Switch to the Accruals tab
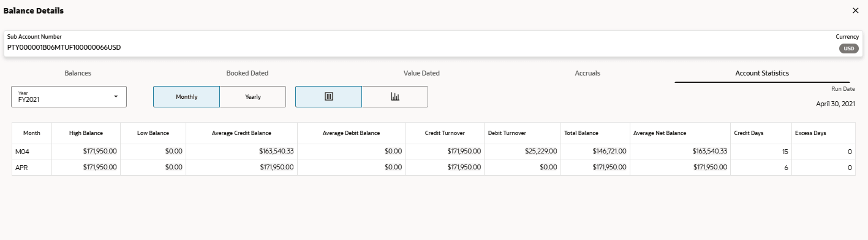 [x=587, y=73]
